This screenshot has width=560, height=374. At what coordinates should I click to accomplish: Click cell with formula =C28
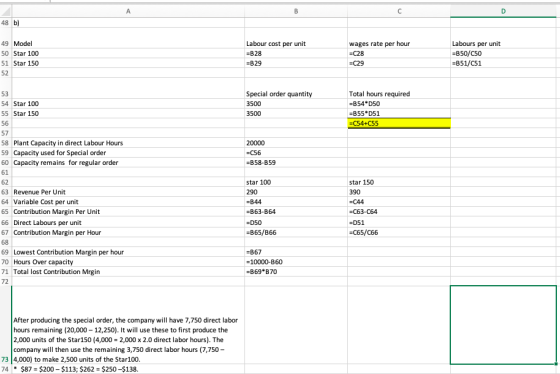click(x=399, y=53)
